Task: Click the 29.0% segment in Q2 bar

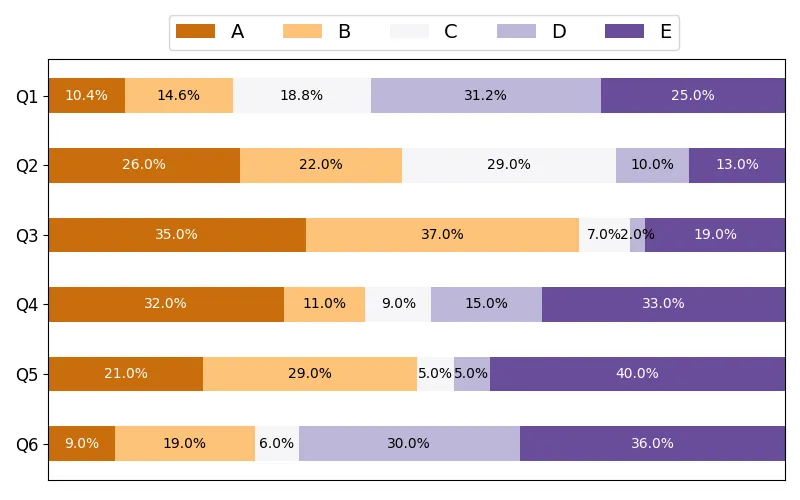Action: (509, 165)
